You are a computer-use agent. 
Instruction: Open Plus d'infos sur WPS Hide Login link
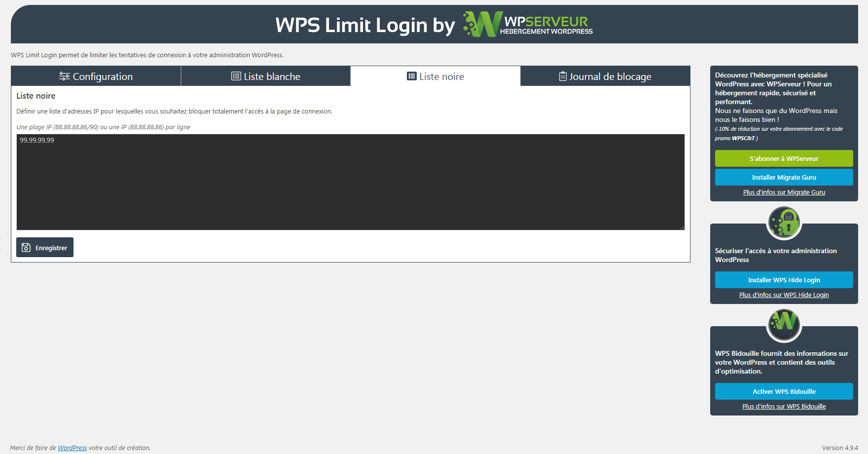[x=784, y=295]
